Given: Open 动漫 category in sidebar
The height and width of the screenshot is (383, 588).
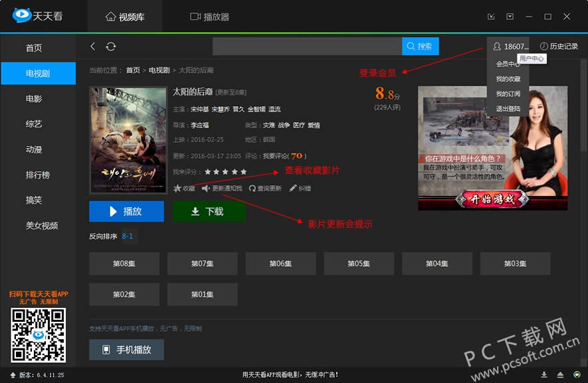Looking at the screenshot, I should (34, 149).
